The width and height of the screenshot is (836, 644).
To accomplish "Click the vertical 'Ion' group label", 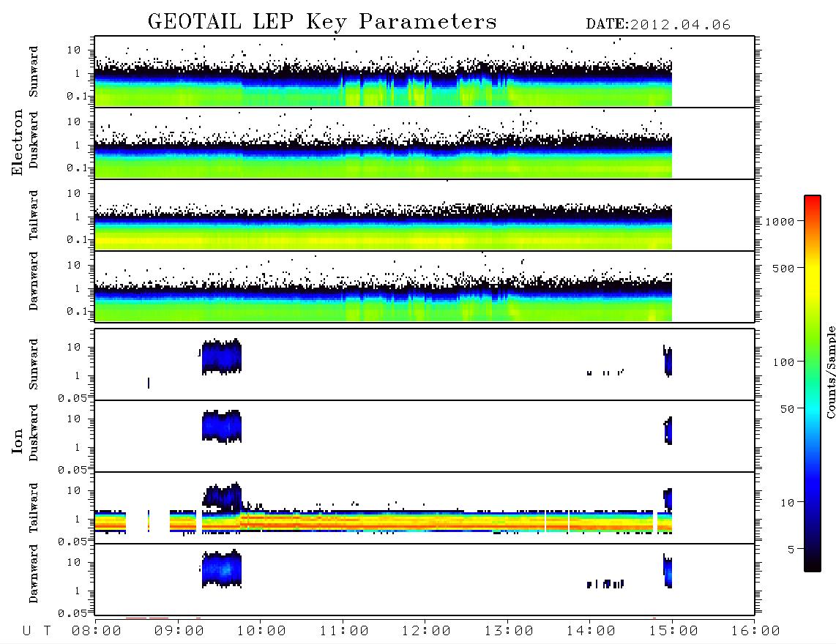I will (x=17, y=441).
